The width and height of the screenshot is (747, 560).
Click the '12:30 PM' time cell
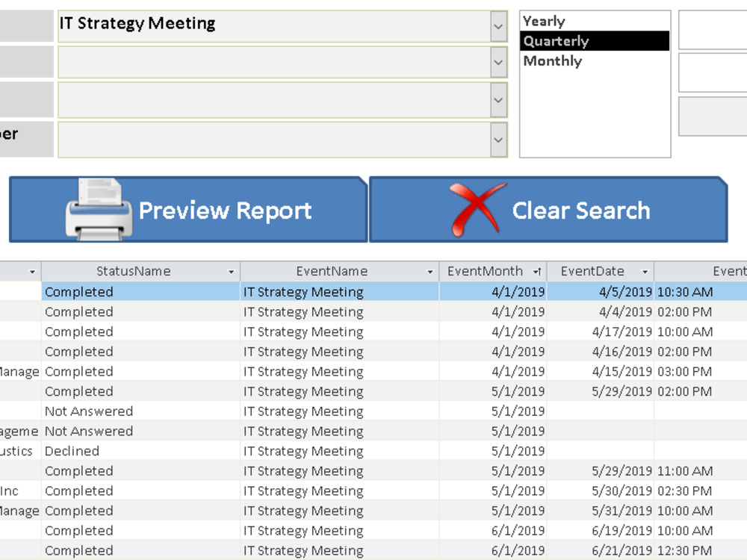[701, 550]
